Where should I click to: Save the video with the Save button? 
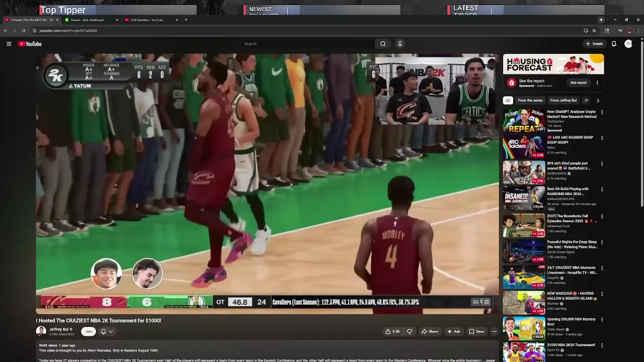[476, 331]
